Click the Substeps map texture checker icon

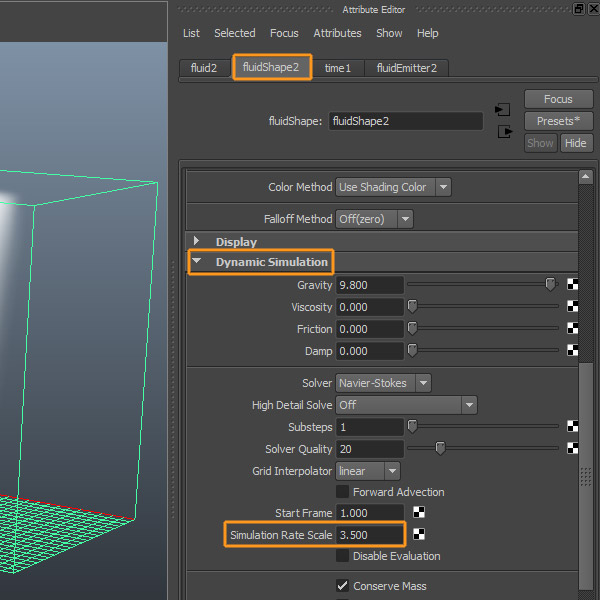click(x=572, y=426)
